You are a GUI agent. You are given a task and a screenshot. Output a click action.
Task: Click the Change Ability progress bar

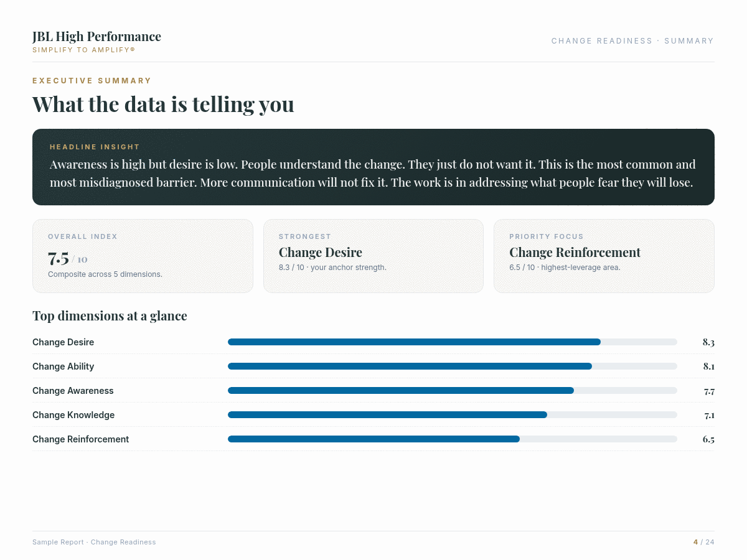(x=453, y=366)
